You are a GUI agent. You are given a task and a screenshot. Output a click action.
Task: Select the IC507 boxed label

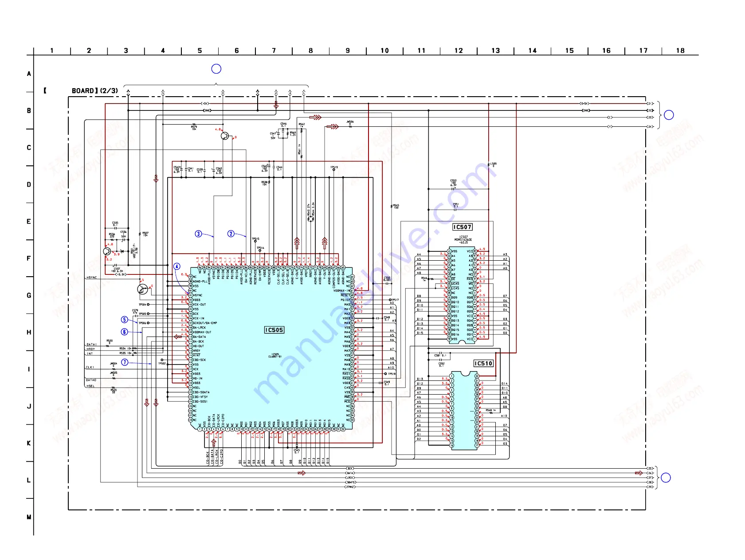tap(462, 227)
